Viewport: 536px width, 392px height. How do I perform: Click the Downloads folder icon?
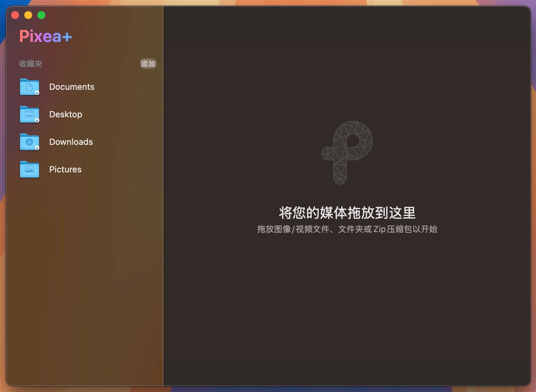30,142
